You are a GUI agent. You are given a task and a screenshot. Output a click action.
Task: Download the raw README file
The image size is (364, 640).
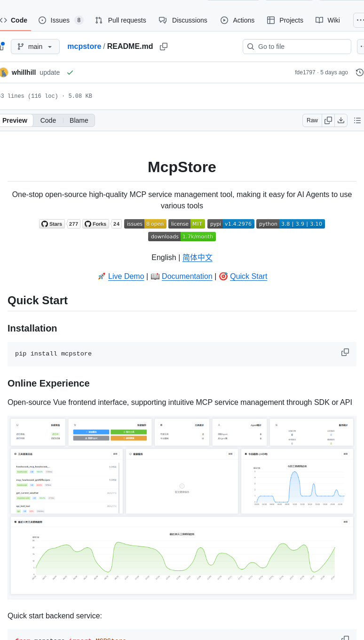click(341, 120)
